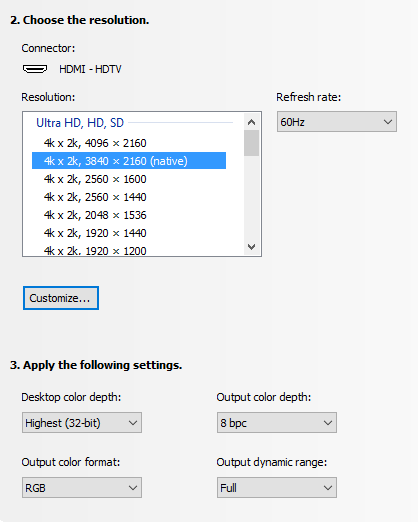Select 3840 × 2160 (native) resolution

129,161
